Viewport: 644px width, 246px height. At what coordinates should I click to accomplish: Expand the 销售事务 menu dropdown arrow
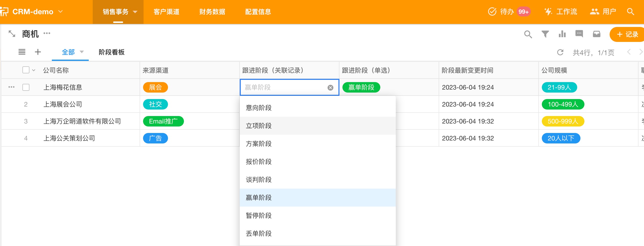[x=135, y=12]
